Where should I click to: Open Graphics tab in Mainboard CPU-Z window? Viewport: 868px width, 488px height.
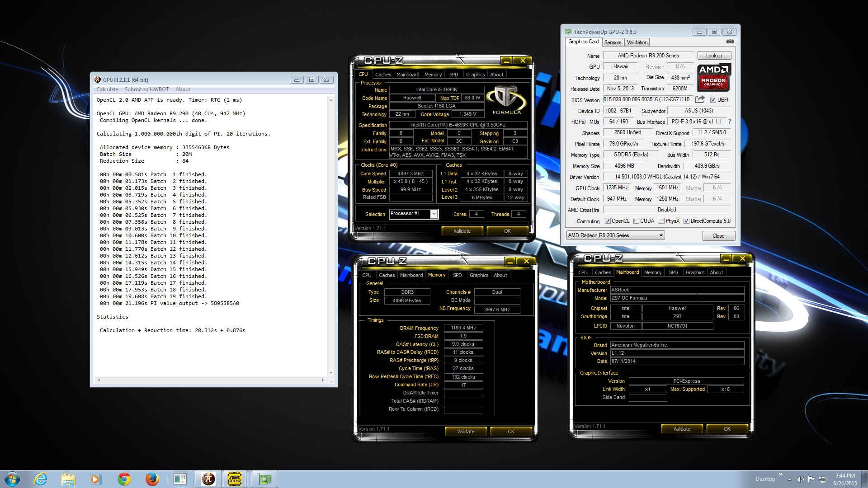pos(695,272)
